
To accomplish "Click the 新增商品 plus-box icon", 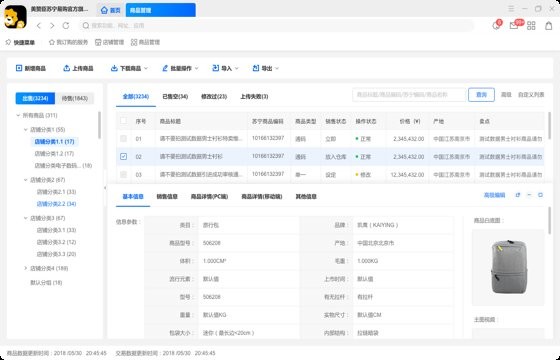I will click(19, 68).
